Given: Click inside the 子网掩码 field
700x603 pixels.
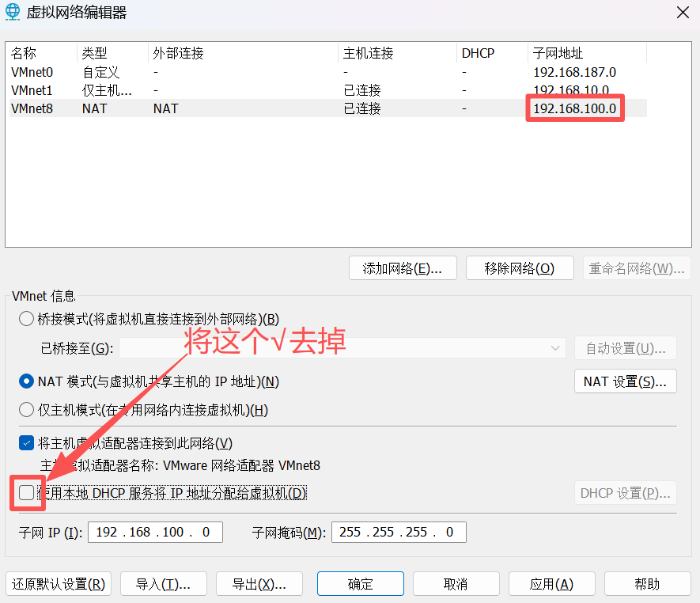Looking at the screenshot, I should [x=399, y=533].
